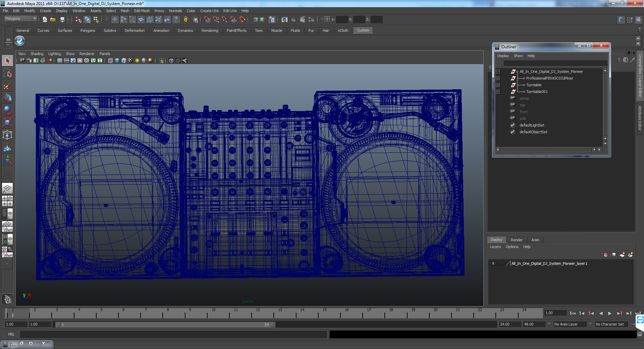
Task: Switch to Render tab in Layer Editor
Action: coord(517,240)
